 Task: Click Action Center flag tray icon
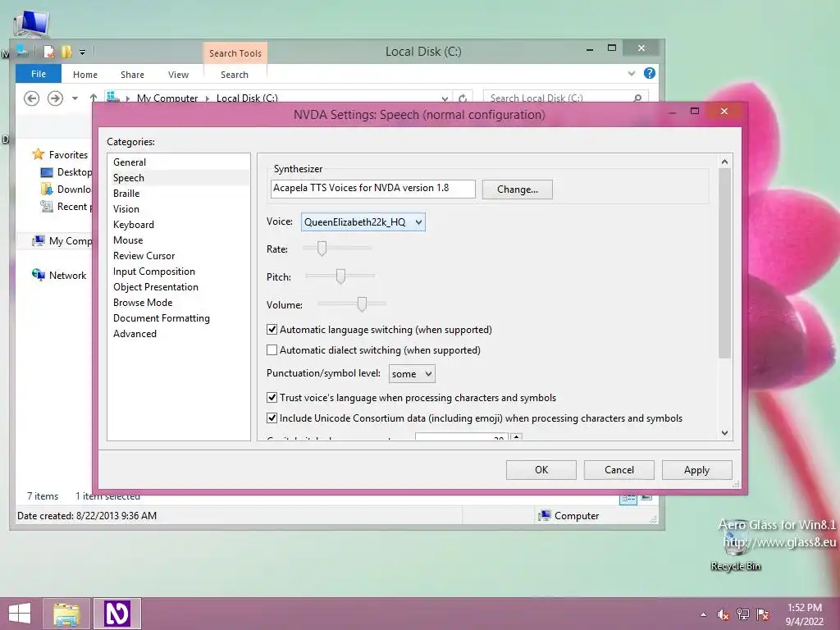click(763, 614)
